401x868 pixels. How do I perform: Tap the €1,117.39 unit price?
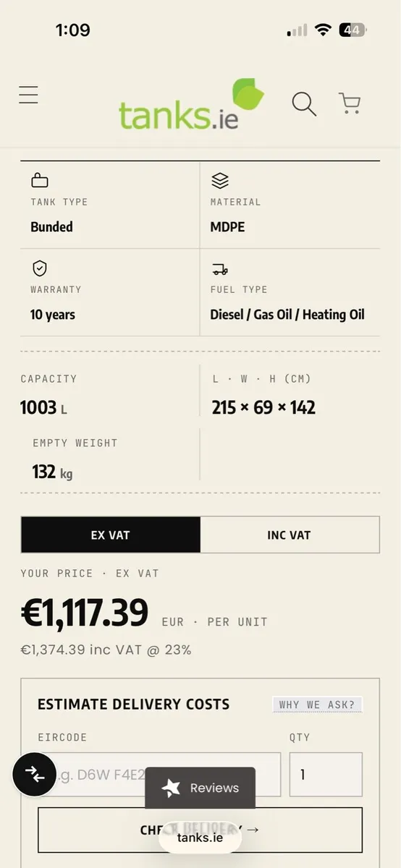point(84,612)
